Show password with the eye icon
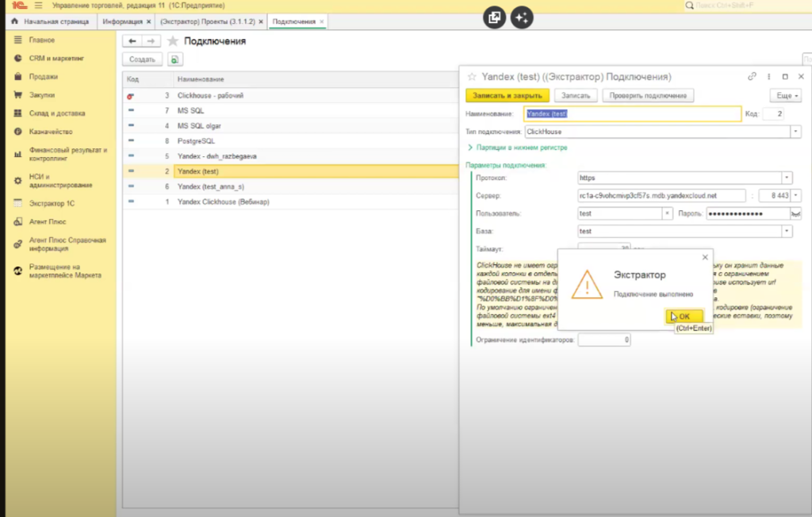 [x=795, y=213]
